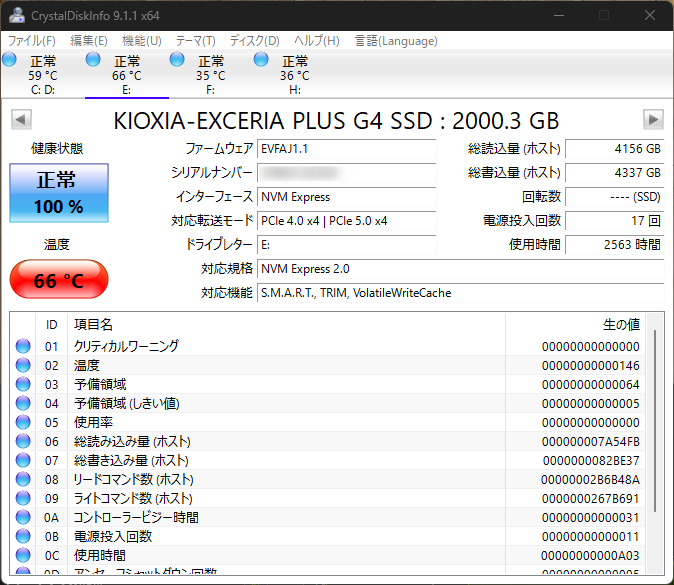Click the firmware field EVFAJ1.1

point(346,149)
